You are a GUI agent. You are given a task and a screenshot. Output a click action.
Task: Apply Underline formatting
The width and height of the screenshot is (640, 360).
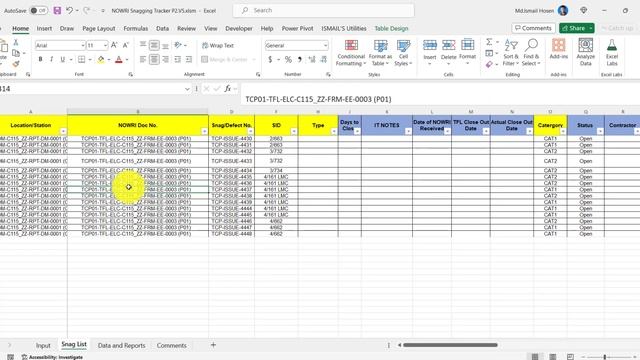(x=62, y=60)
